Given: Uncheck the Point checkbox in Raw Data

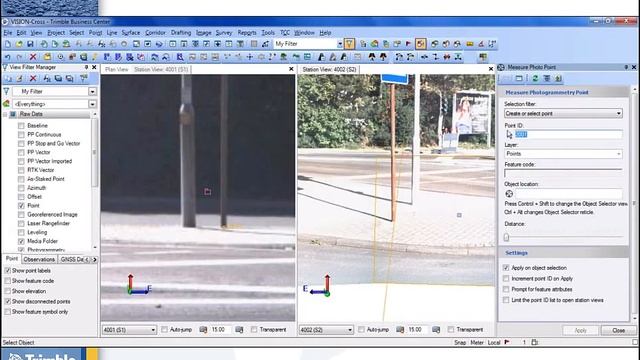Looking at the screenshot, I should [x=21, y=206].
